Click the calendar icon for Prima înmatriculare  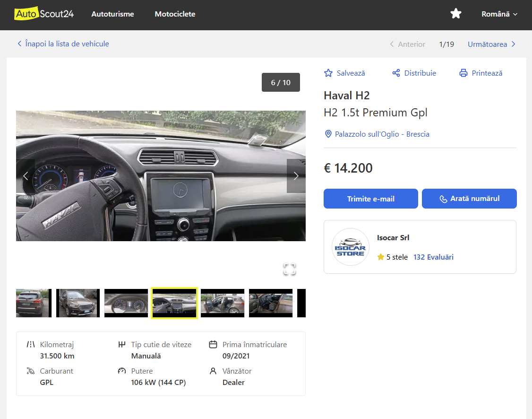coord(213,345)
